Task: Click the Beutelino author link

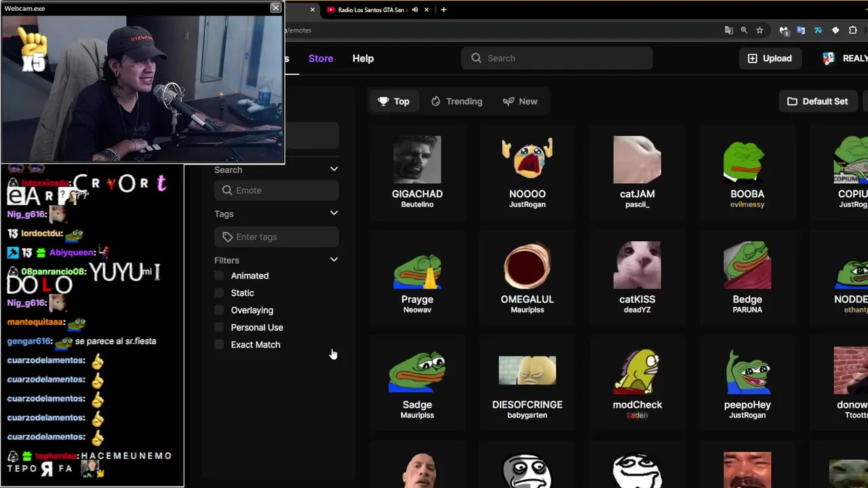Action: (417, 204)
